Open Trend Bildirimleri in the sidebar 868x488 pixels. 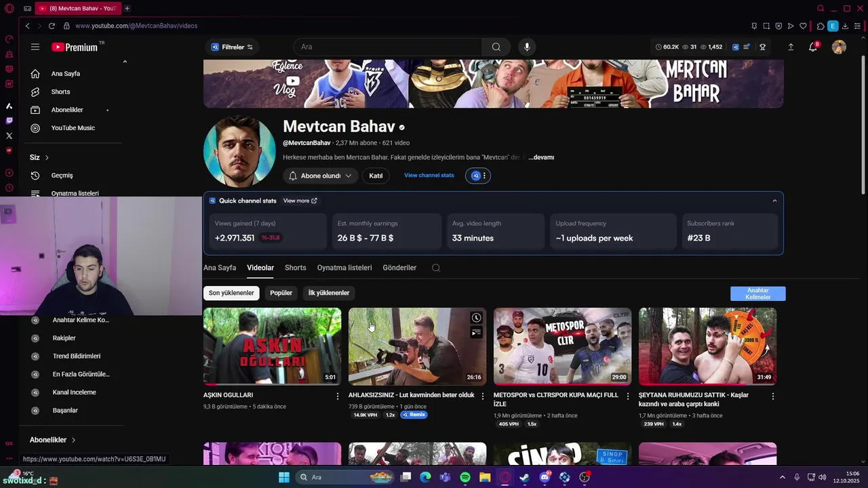pos(76,356)
